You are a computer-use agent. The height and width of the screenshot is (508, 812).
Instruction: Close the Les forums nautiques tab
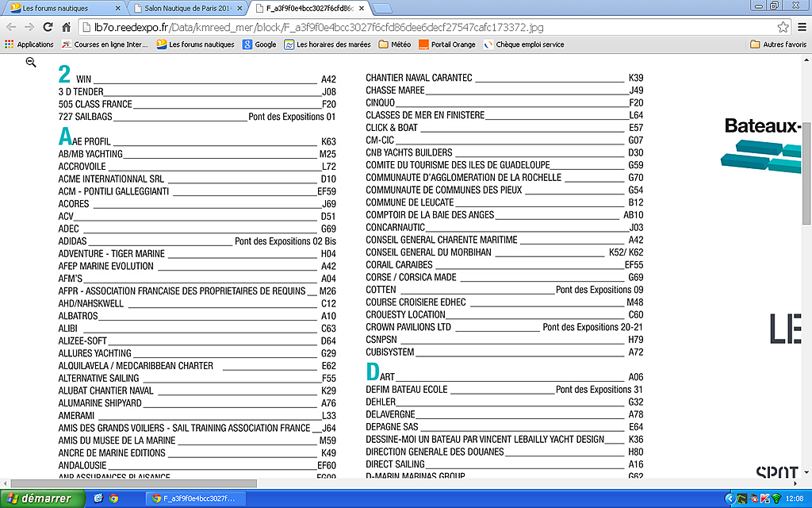pos(118,8)
